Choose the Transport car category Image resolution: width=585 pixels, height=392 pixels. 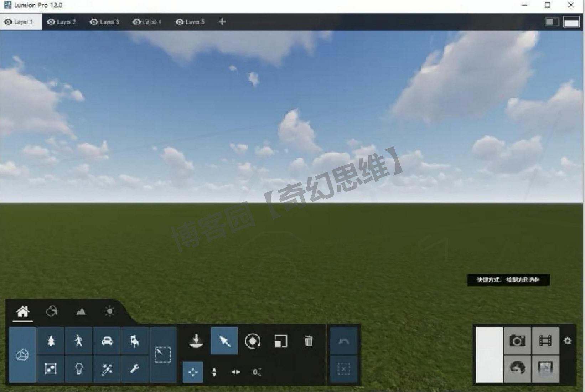point(107,341)
